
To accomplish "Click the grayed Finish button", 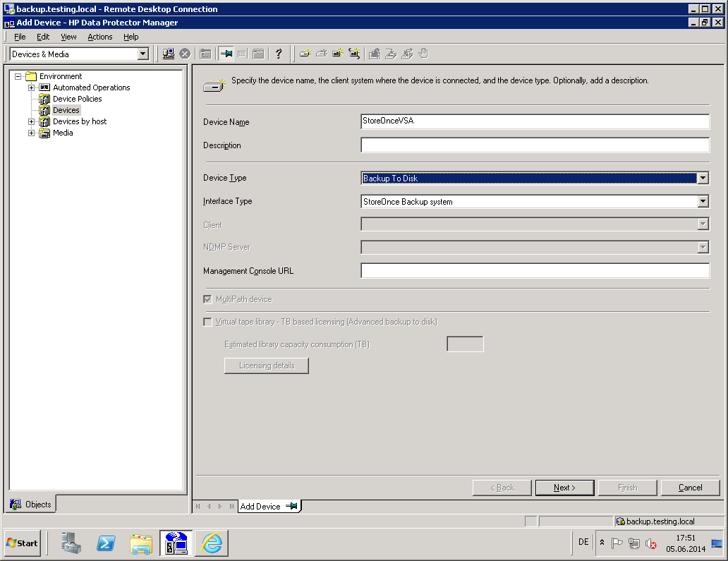I will 627,488.
